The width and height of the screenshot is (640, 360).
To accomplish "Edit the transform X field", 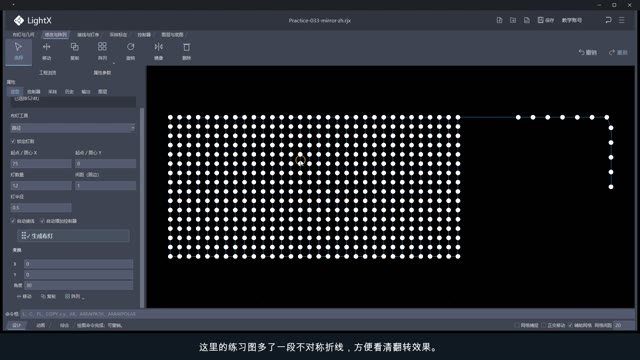I will click(78, 264).
